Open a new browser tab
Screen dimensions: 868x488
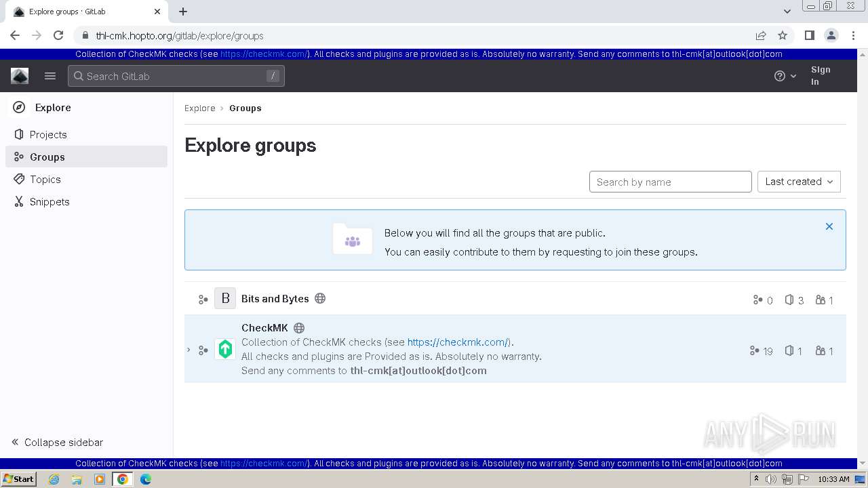point(183,12)
